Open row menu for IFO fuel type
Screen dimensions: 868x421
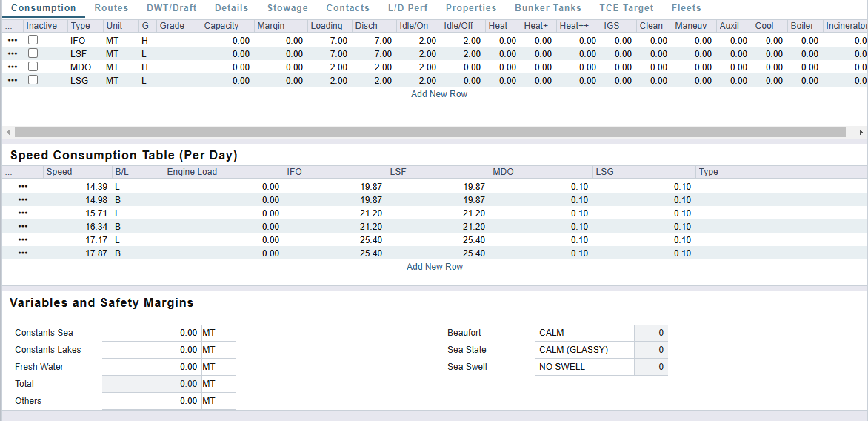(13, 41)
